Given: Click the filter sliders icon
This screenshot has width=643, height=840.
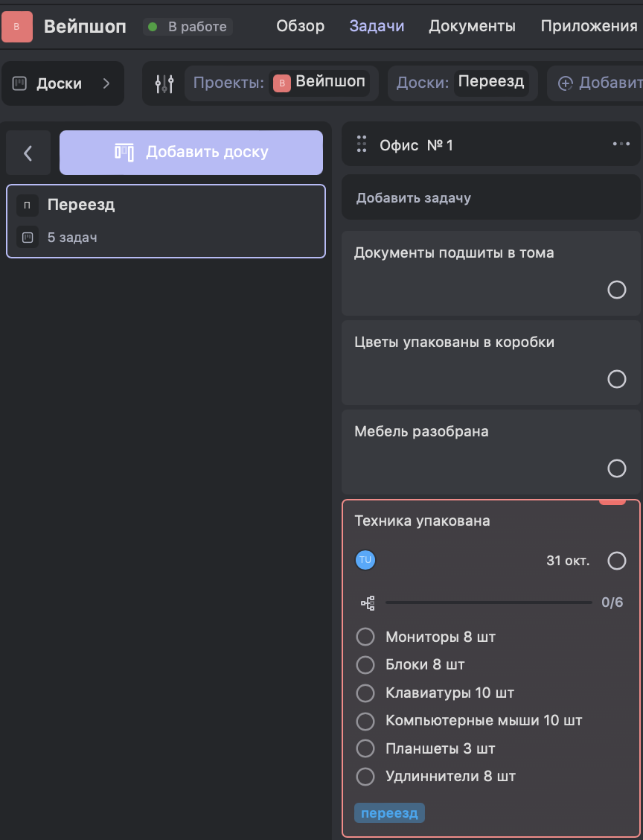Looking at the screenshot, I should [x=164, y=83].
